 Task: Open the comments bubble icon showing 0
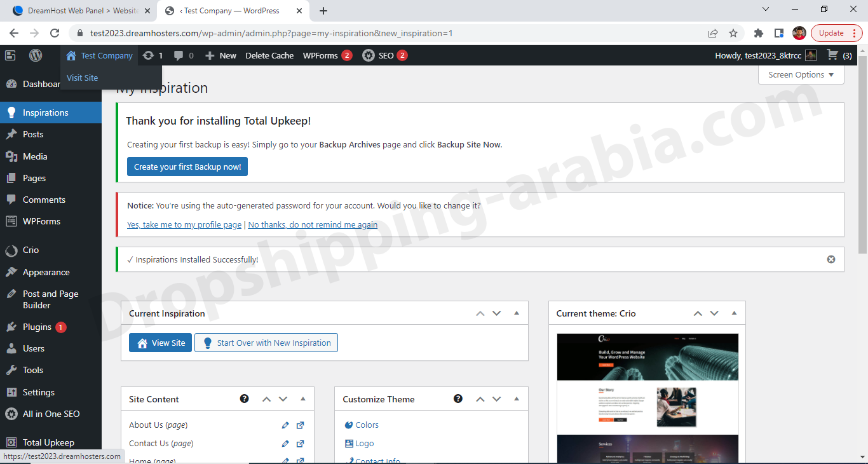pos(184,55)
